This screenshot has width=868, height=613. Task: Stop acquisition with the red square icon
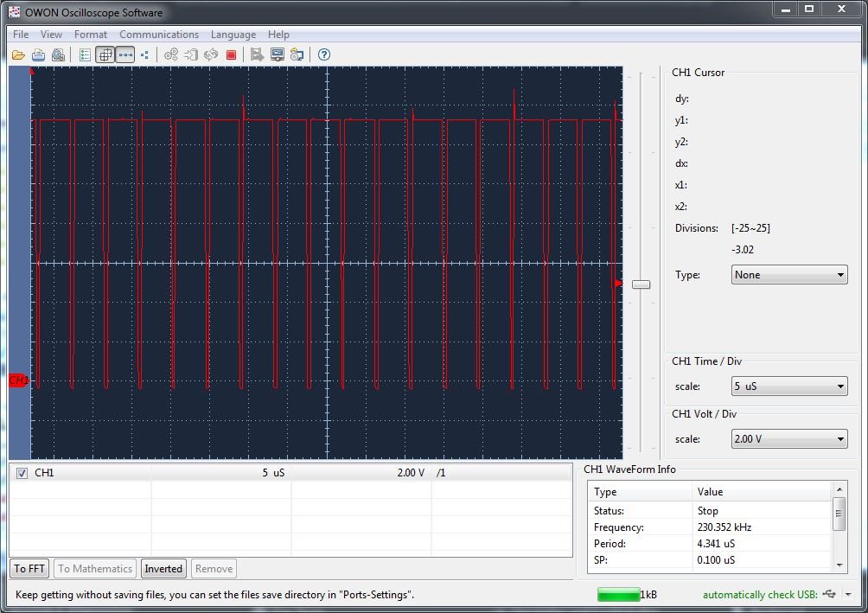tap(232, 54)
